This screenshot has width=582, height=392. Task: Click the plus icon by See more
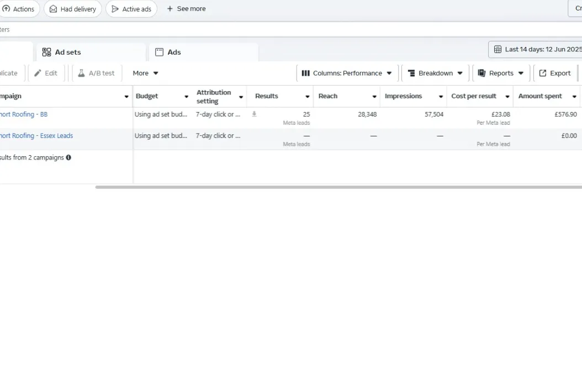point(170,8)
